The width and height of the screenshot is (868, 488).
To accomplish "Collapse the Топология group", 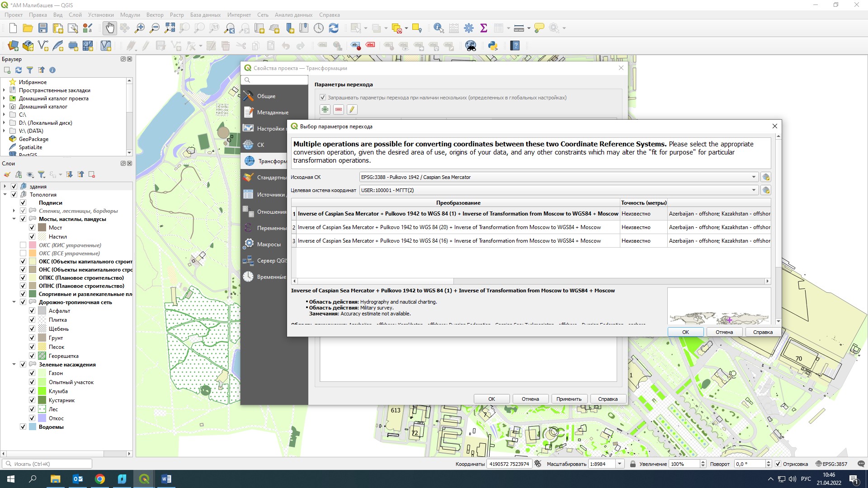I will pyautogui.click(x=5, y=194).
